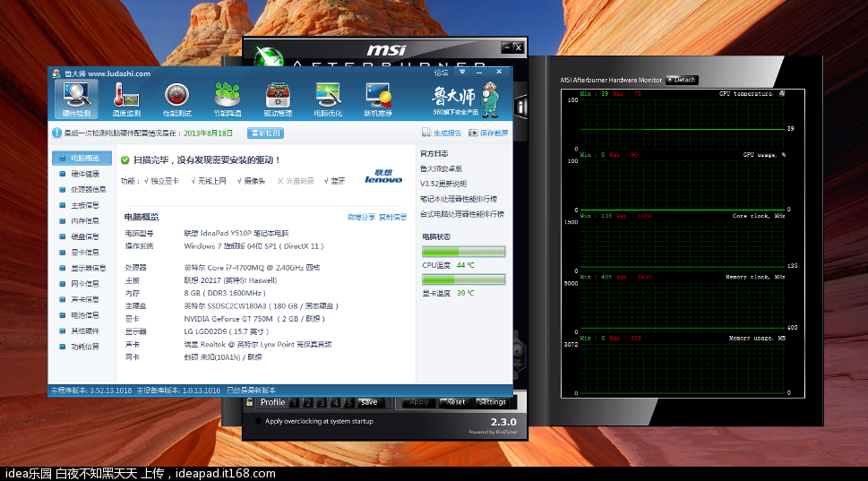Click the Afterburner info 'i' side button
868x481 pixels.
[x=521, y=107]
